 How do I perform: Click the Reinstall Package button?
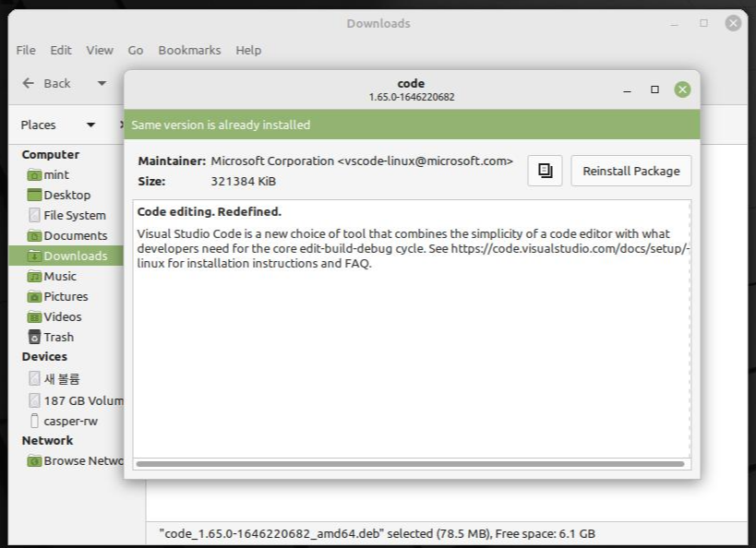(631, 171)
